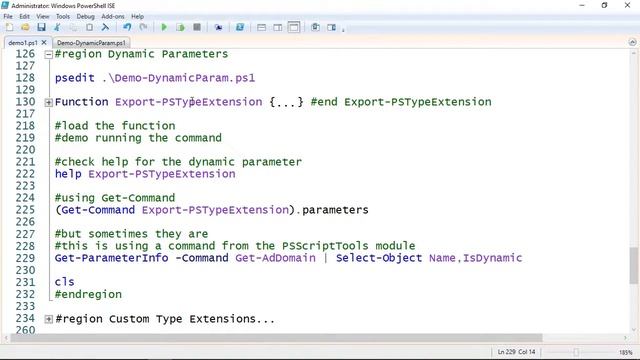Open the Add-ons menu
Screen dimensions: 640x360
113,16
